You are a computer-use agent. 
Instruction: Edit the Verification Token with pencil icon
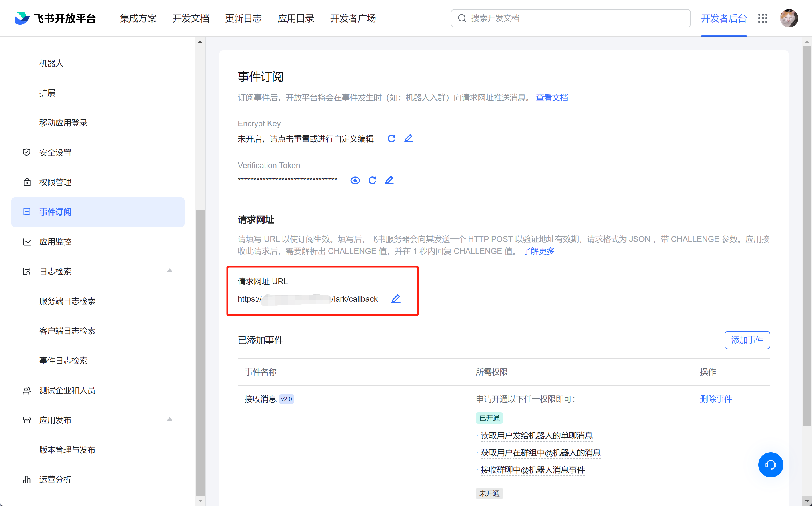point(389,180)
